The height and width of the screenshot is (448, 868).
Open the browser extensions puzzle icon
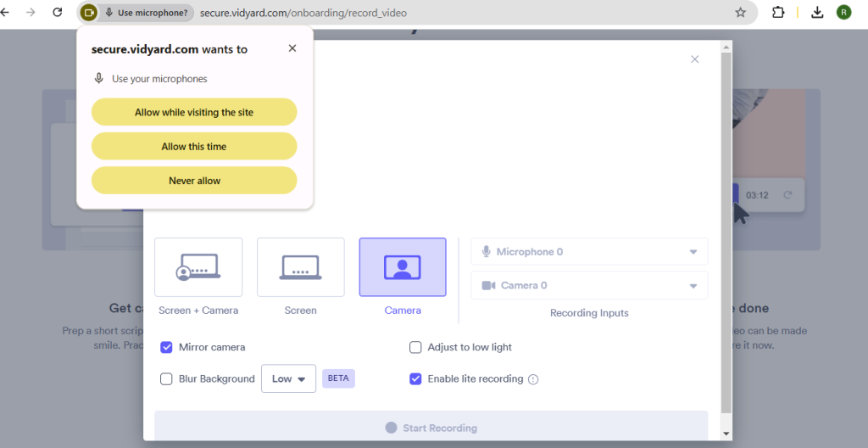pos(778,12)
